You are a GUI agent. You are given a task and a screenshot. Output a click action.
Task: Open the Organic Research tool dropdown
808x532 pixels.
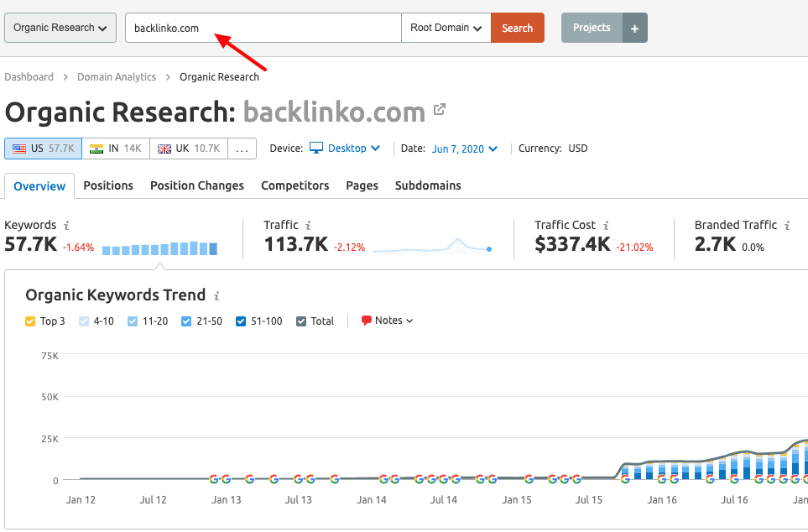coord(60,28)
